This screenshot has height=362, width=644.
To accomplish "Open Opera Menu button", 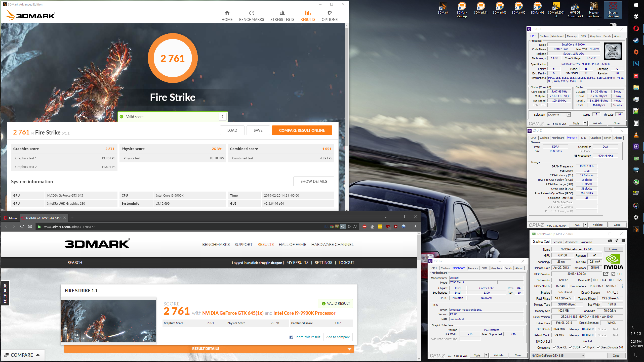I will pos(10,218).
